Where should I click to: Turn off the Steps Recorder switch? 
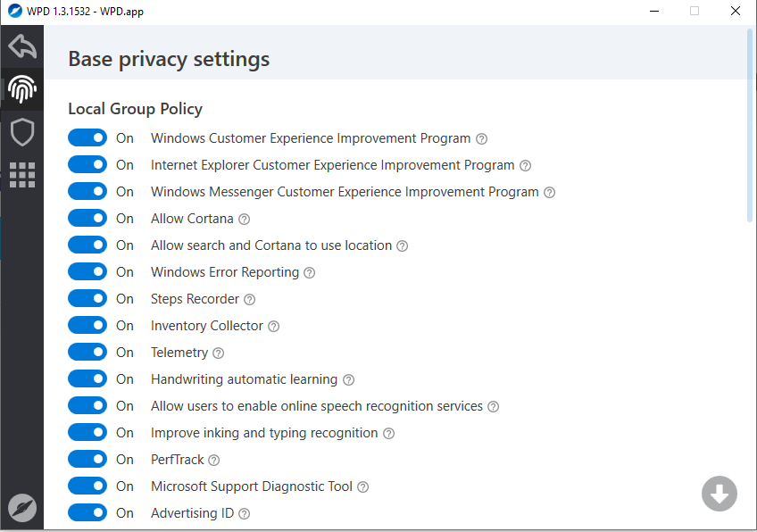87,299
